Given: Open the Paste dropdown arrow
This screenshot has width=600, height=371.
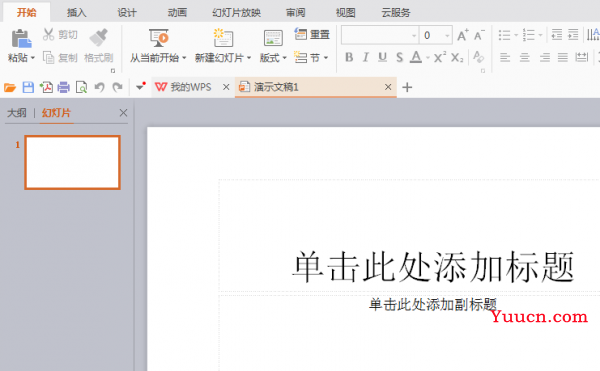Looking at the screenshot, I should click(x=33, y=58).
